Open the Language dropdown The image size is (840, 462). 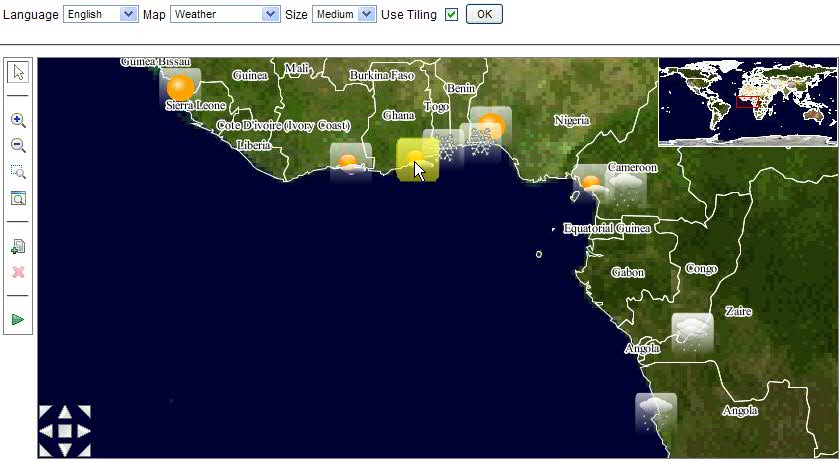(x=100, y=15)
